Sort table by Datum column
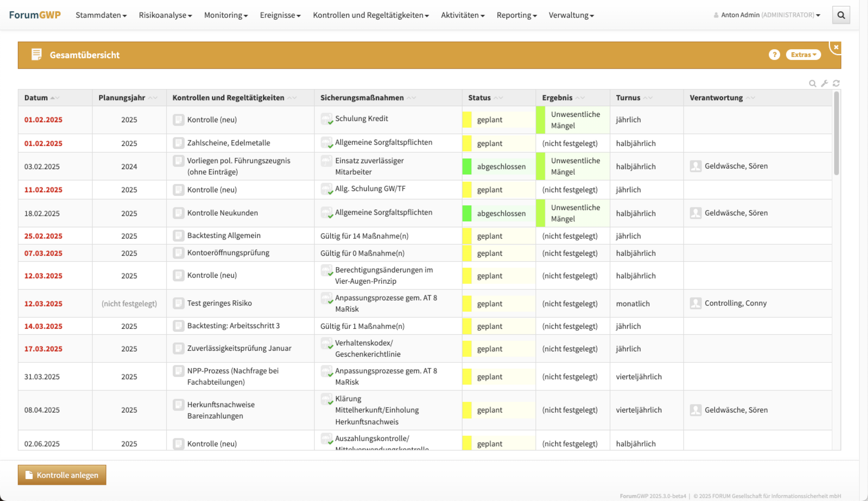The height and width of the screenshot is (501, 868). [36, 98]
